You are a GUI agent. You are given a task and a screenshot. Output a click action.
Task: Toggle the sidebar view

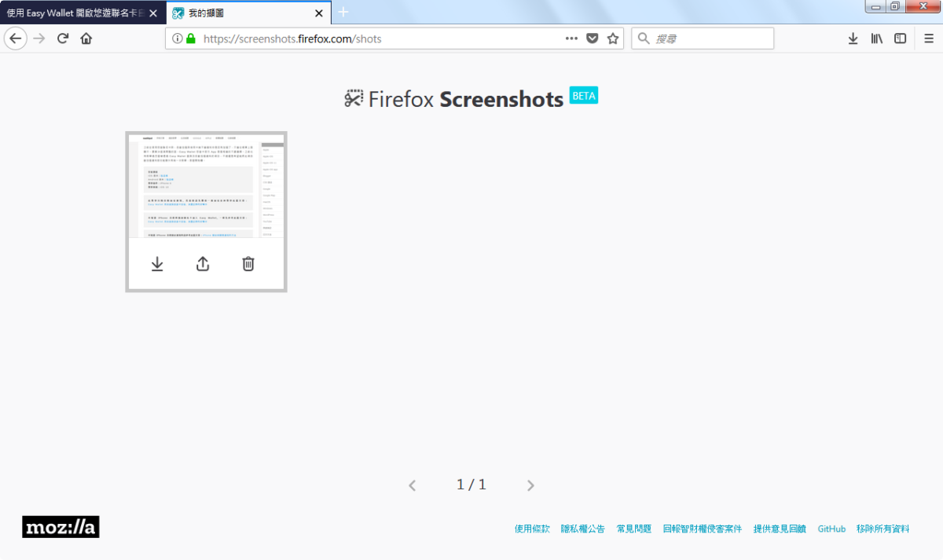(901, 38)
